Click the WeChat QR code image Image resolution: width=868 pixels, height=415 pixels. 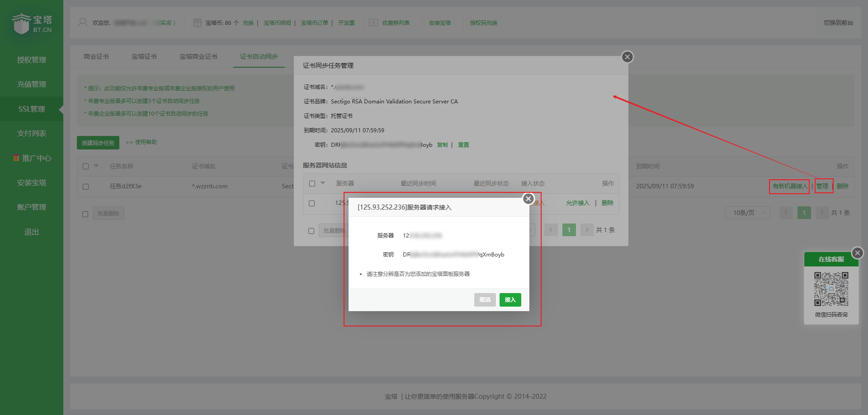coord(831,289)
